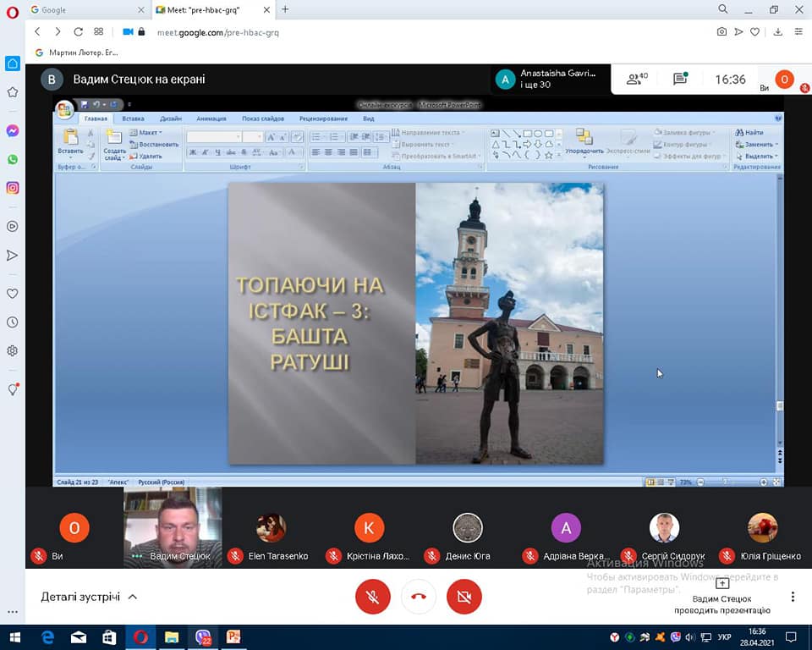Viewport: 812px width, 650px height.
Task: Open Instagram in the sidebar panel
Action: pos(13,188)
